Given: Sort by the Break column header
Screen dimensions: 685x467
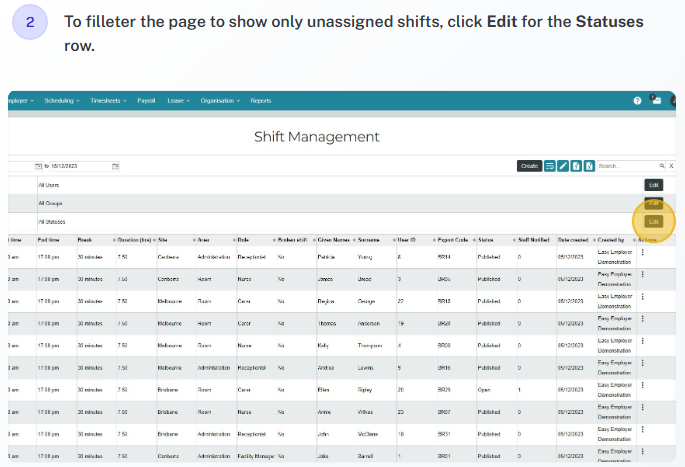Looking at the screenshot, I should pos(85,240).
